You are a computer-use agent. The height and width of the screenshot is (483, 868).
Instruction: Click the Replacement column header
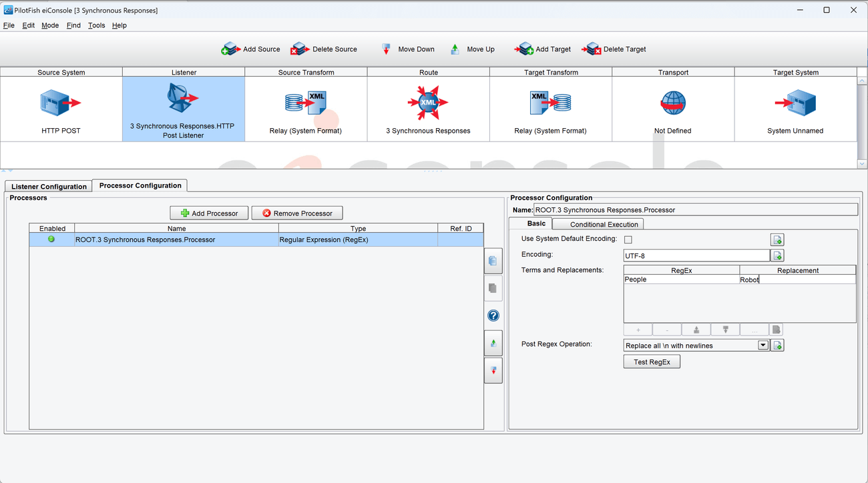point(797,270)
